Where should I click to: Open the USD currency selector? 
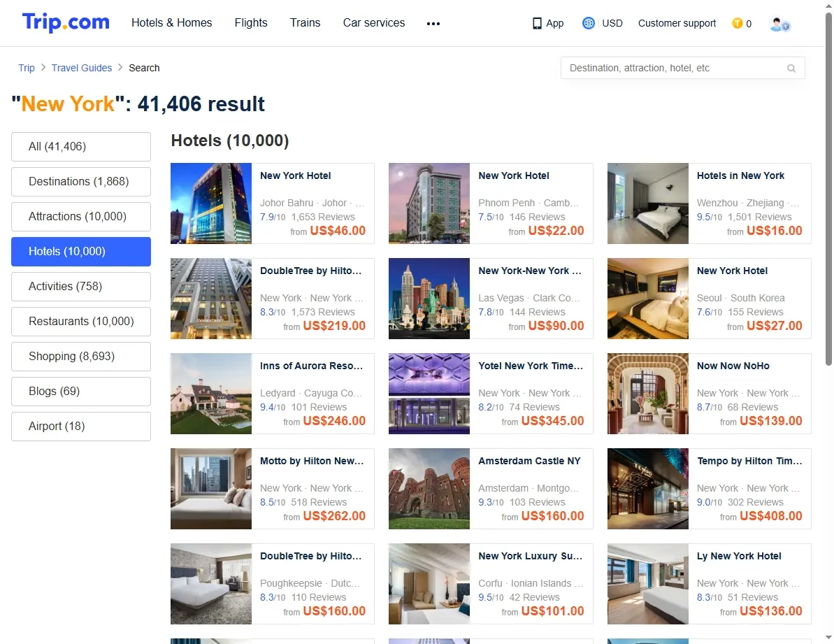612,23
